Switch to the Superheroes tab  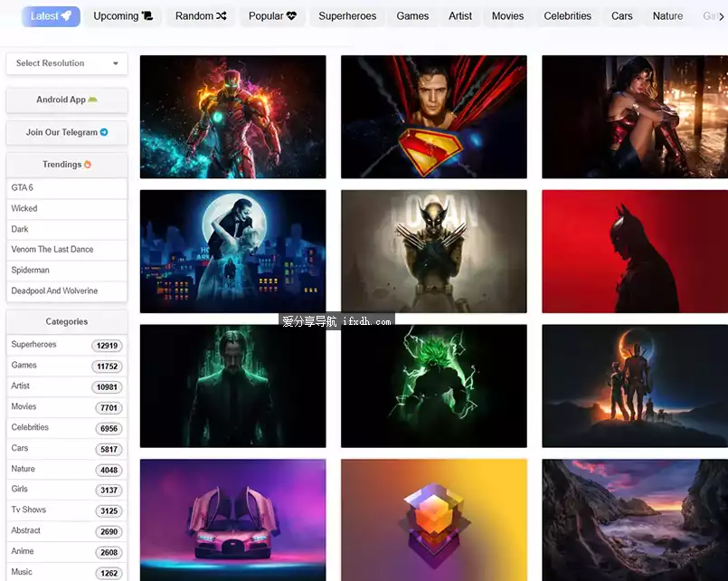347,16
